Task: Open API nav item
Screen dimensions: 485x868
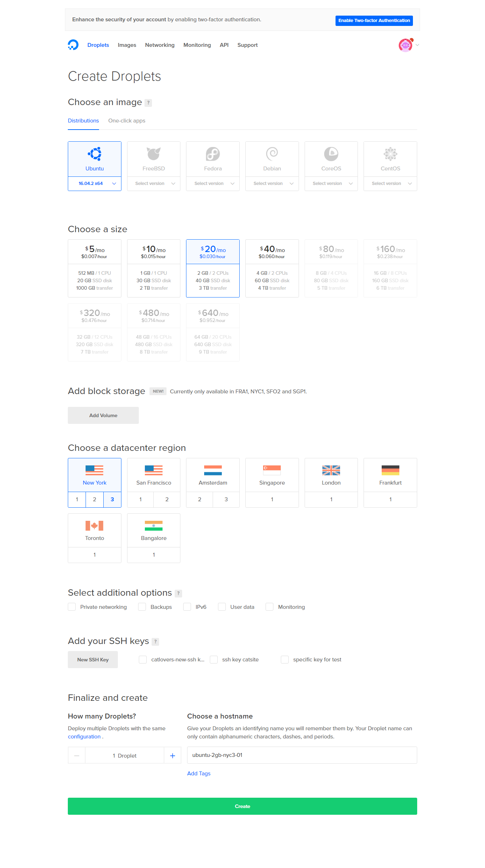Action: click(224, 45)
